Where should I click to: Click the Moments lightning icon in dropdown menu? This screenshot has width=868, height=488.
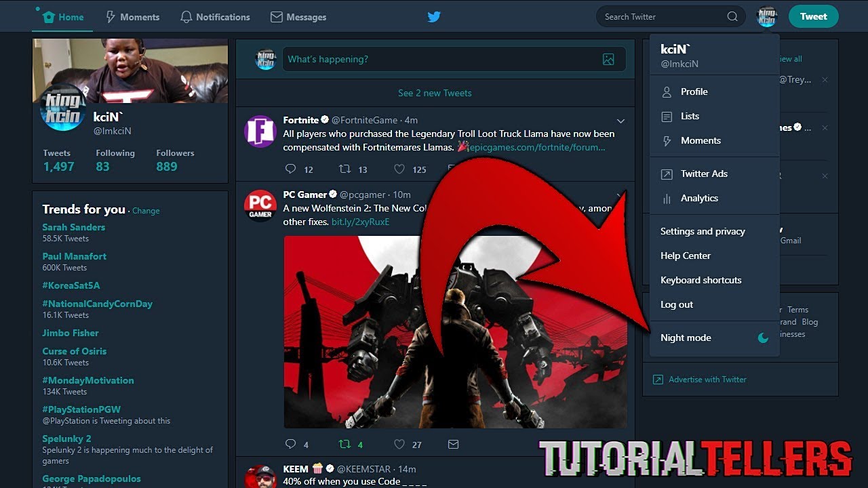667,141
